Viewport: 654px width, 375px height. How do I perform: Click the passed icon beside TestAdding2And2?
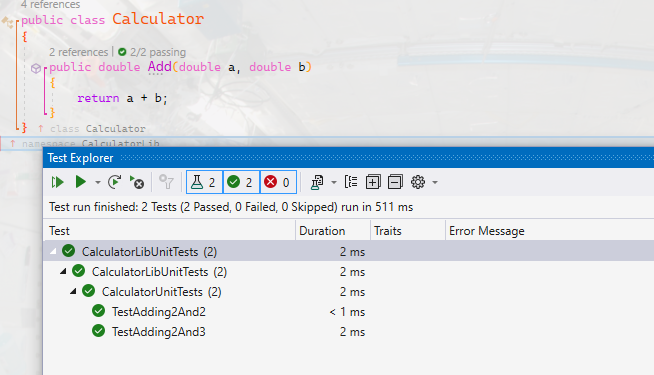(x=98, y=311)
